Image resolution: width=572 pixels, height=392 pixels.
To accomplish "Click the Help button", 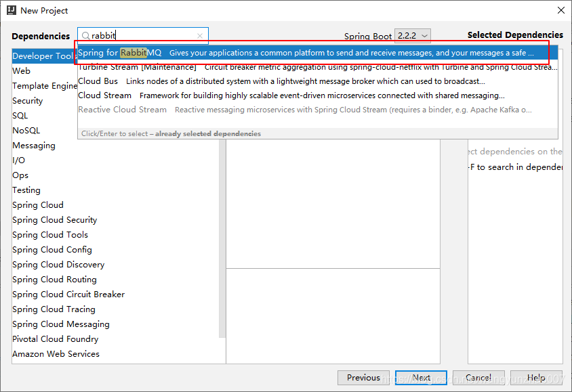I will pos(536,378).
